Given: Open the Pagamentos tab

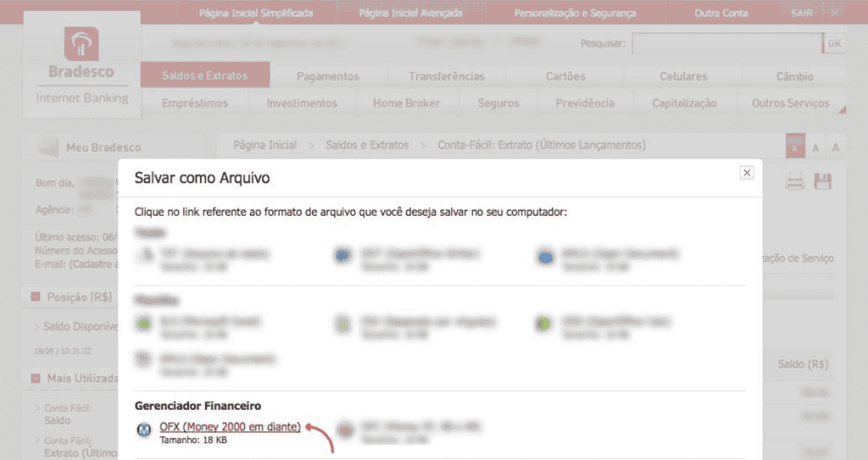Looking at the screenshot, I should coord(328,76).
